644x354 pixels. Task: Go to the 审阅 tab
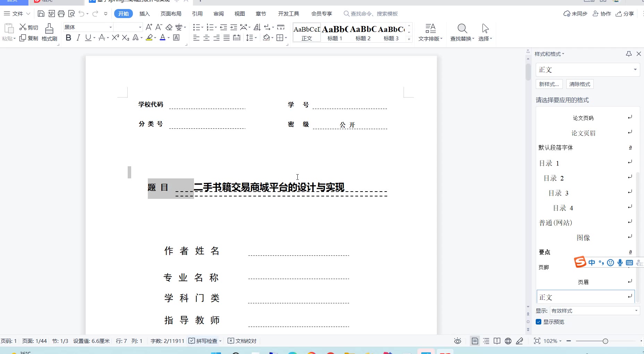219,14
